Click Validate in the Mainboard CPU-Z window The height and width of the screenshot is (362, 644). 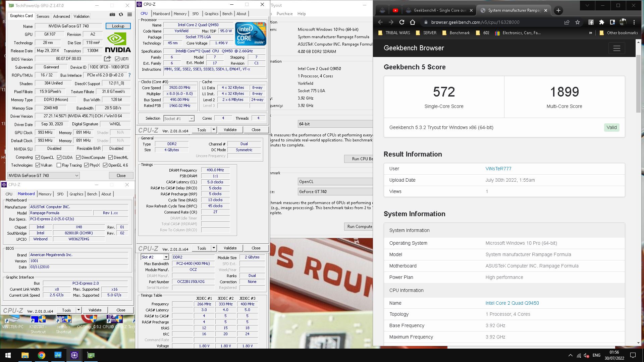pos(95,310)
